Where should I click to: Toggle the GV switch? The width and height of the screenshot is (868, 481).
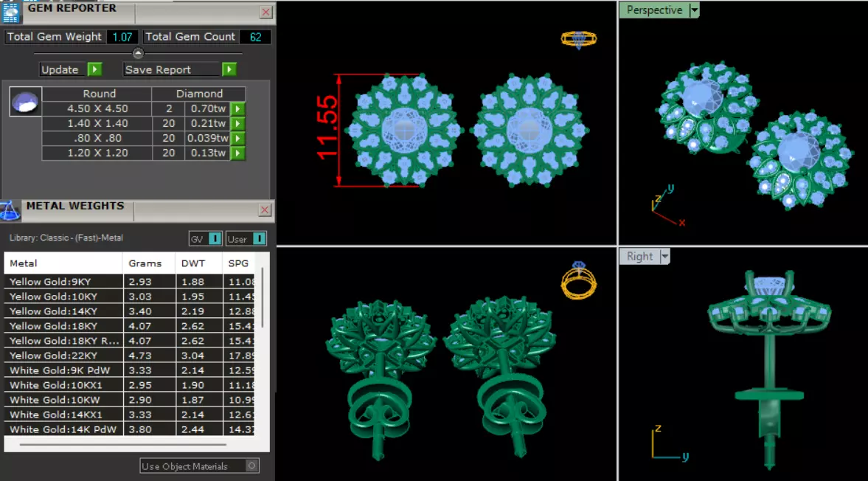[x=215, y=238]
